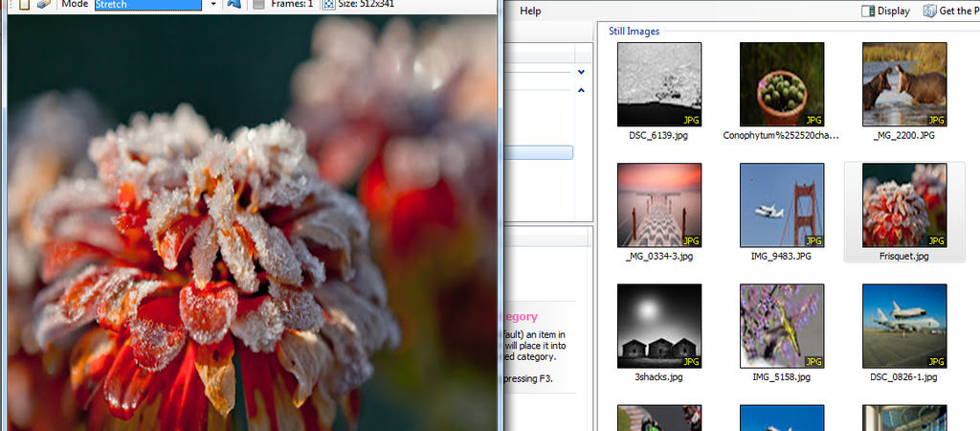Click the gray square icon before Frames: 1
980x431 pixels.
[258, 5]
